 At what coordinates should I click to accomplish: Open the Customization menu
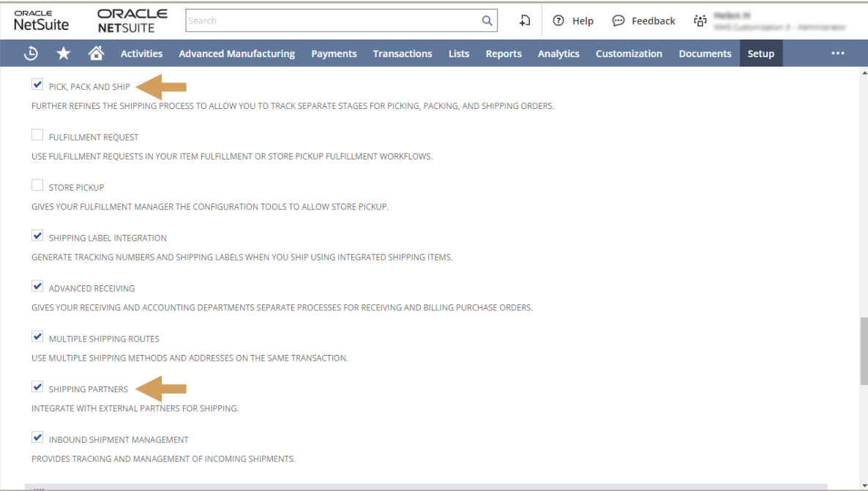(629, 53)
